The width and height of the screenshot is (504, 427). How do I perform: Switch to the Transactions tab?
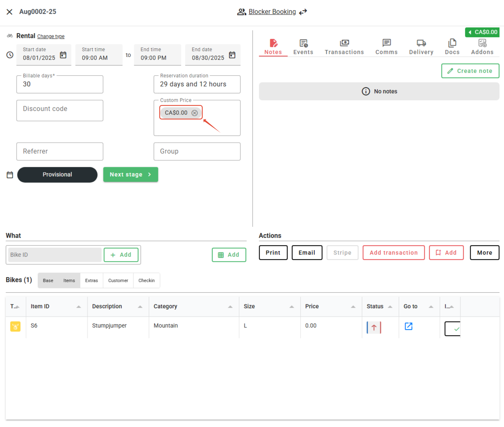click(344, 47)
